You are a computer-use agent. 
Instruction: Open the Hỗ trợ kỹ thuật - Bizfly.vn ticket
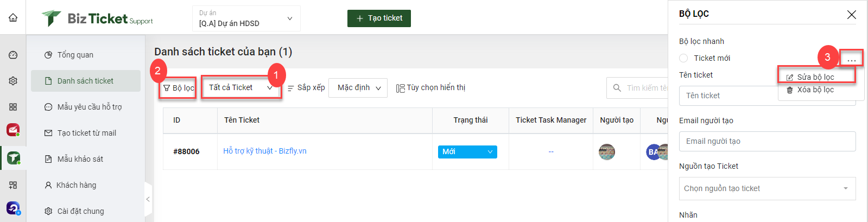pyautogui.click(x=265, y=151)
